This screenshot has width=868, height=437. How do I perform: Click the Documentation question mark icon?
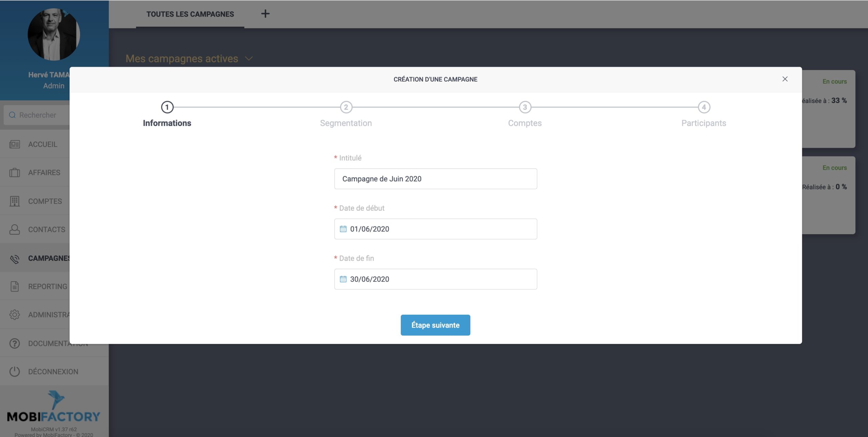pyautogui.click(x=15, y=344)
